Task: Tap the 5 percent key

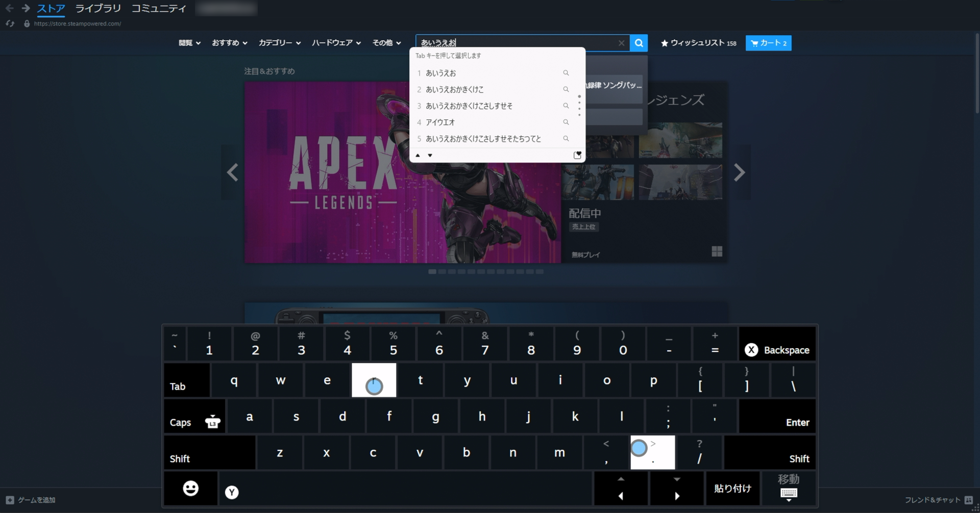Action: [393, 344]
